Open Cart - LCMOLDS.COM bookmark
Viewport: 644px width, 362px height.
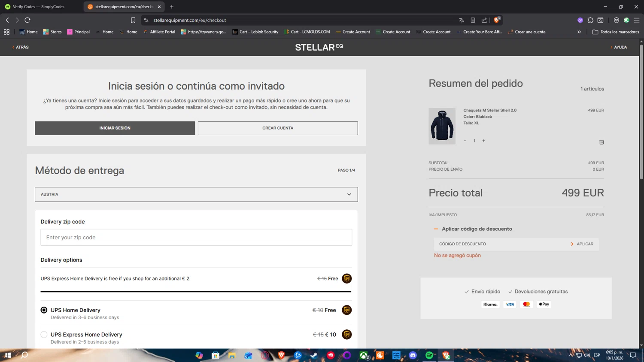tap(307, 32)
